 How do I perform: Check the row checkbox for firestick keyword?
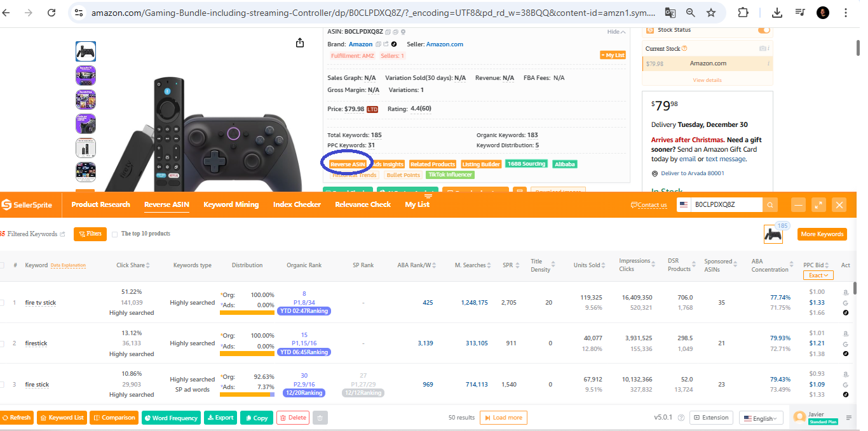pos(3,343)
